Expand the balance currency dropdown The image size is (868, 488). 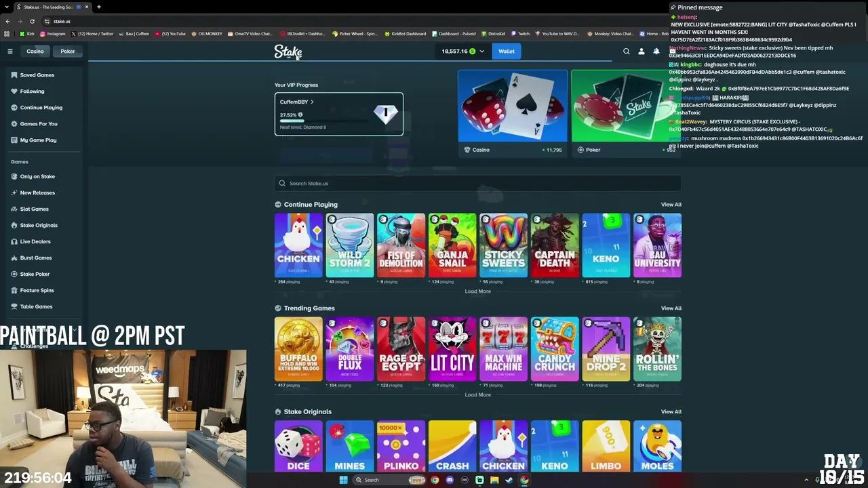(x=482, y=52)
